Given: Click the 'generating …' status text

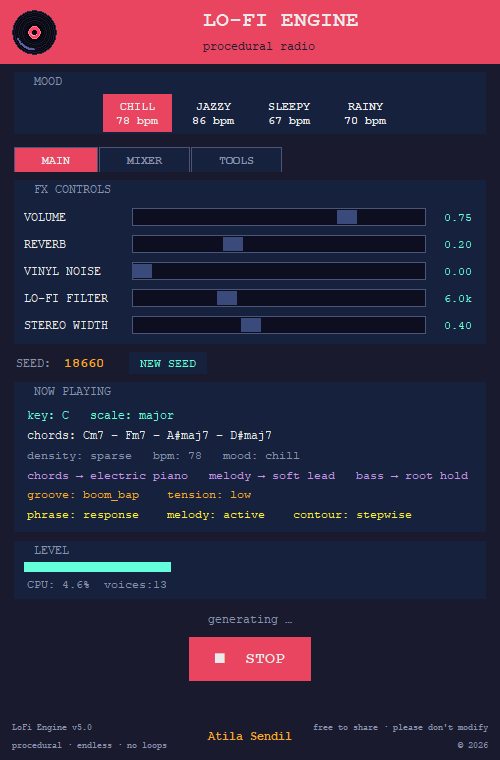Looking at the screenshot, I should coord(250,619).
